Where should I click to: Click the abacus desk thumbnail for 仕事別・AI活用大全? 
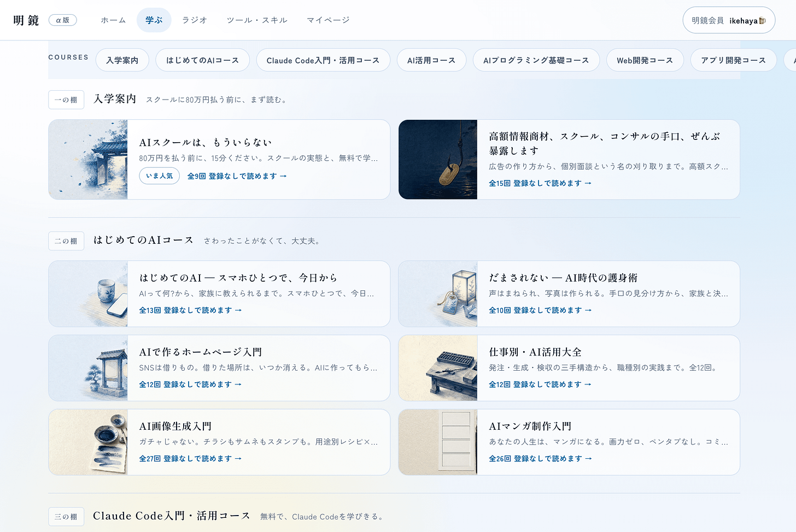coord(438,368)
